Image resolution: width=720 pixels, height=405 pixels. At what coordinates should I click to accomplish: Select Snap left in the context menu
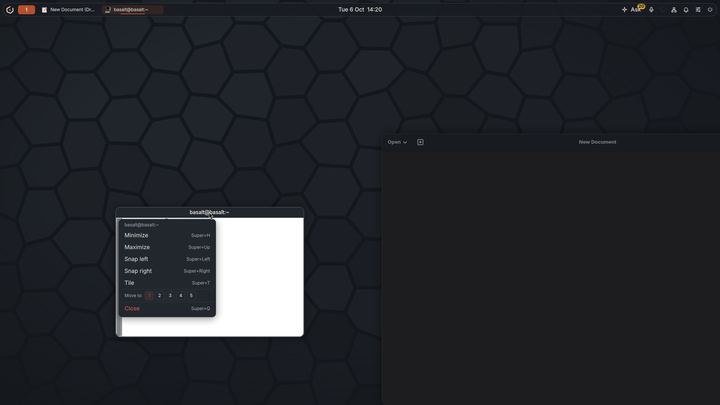[167, 259]
